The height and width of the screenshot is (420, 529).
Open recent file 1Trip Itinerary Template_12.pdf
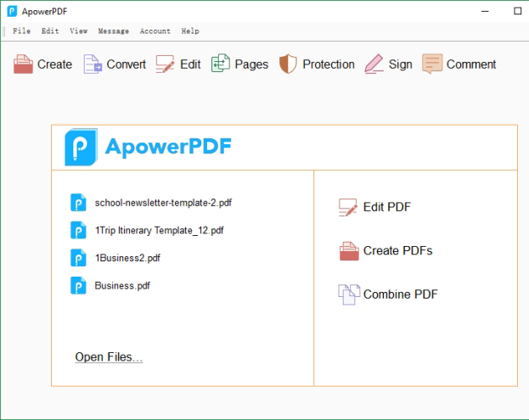click(160, 230)
